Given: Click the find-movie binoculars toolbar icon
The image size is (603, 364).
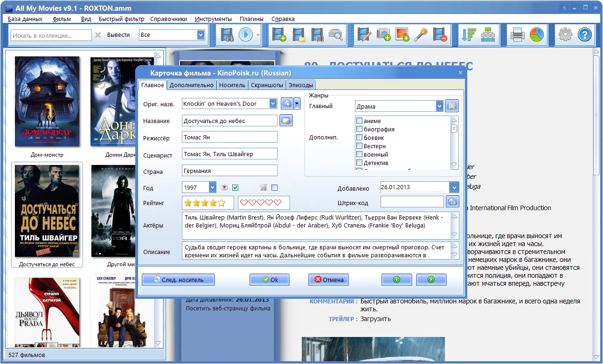Looking at the screenshot, I should (x=227, y=34).
